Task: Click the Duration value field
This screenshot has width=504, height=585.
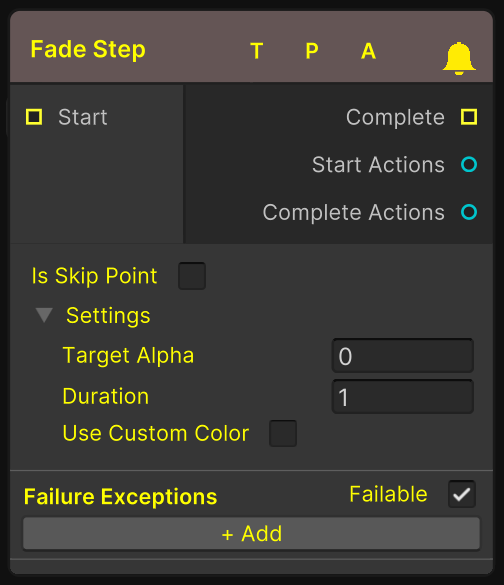Action: point(403,397)
